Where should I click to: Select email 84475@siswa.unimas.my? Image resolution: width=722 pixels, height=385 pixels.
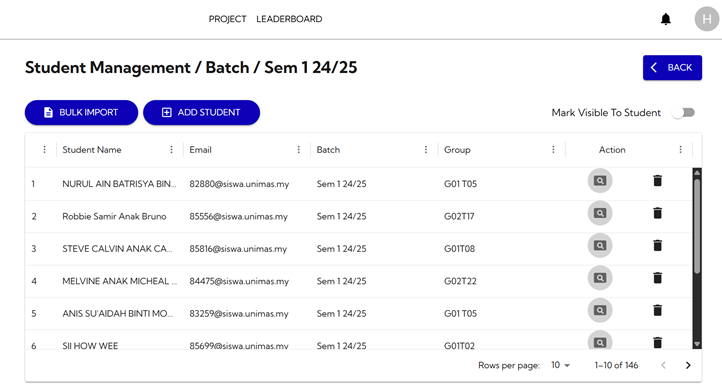[x=239, y=281]
